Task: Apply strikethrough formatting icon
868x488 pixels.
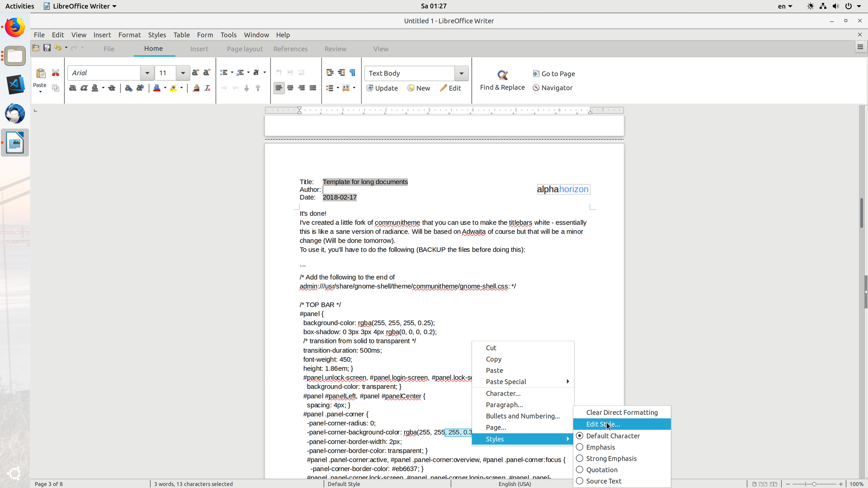Action: pyautogui.click(x=112, y=88)
